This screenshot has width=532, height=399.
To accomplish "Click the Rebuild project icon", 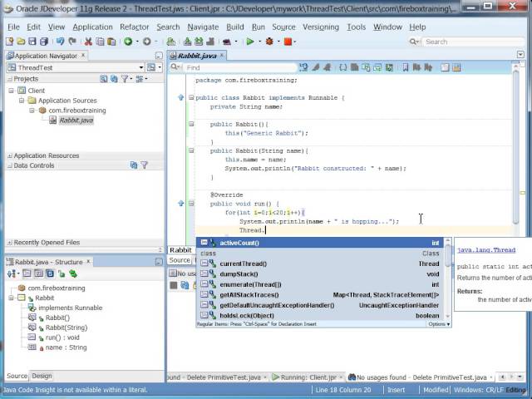I will tap(199, 42).
